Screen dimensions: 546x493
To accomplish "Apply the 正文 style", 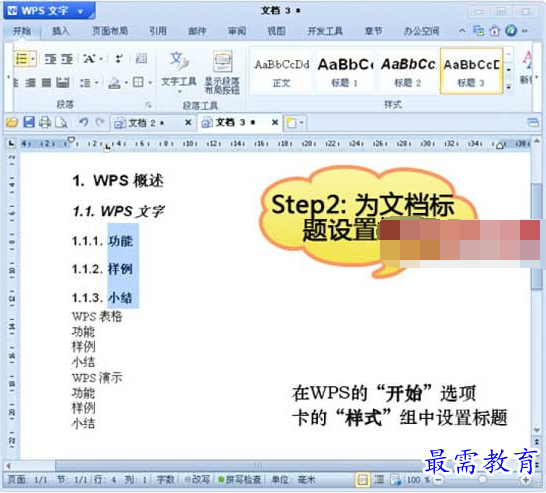I will point(282,72).
